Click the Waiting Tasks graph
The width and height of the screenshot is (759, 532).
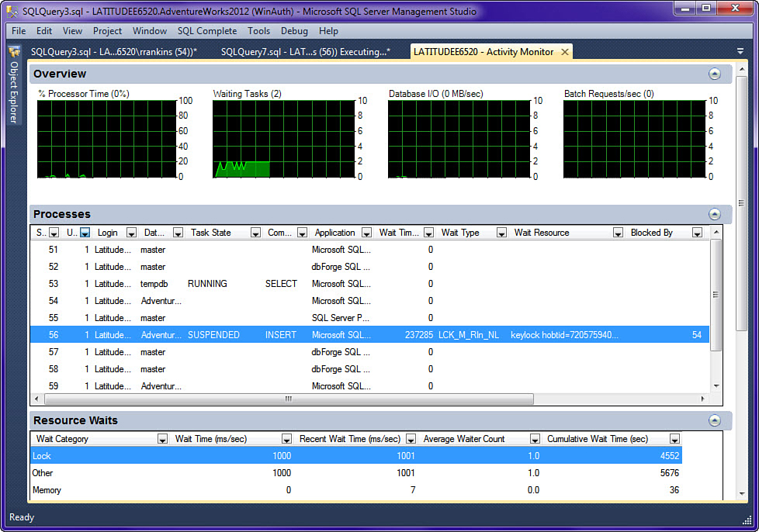tap(283, 140)
